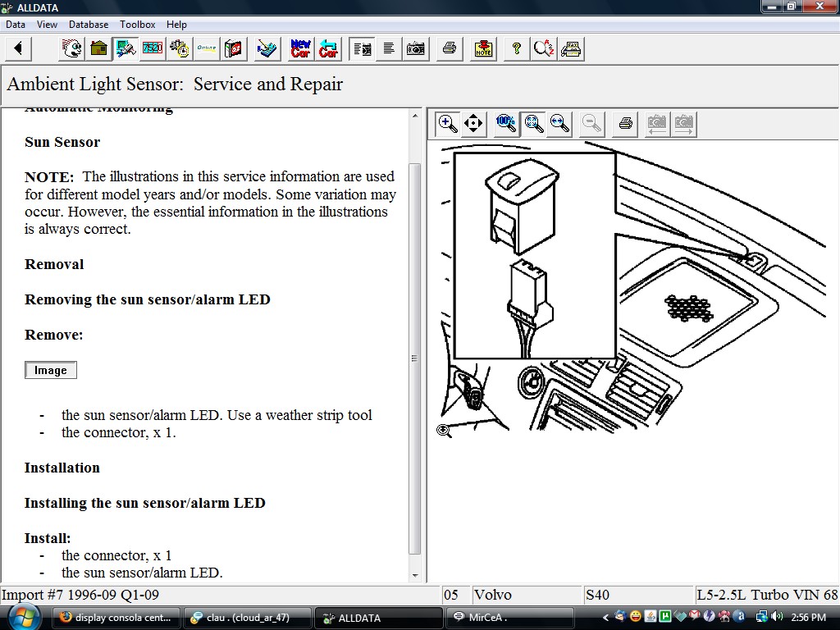Open the Data menu

[x=16, y=25]
